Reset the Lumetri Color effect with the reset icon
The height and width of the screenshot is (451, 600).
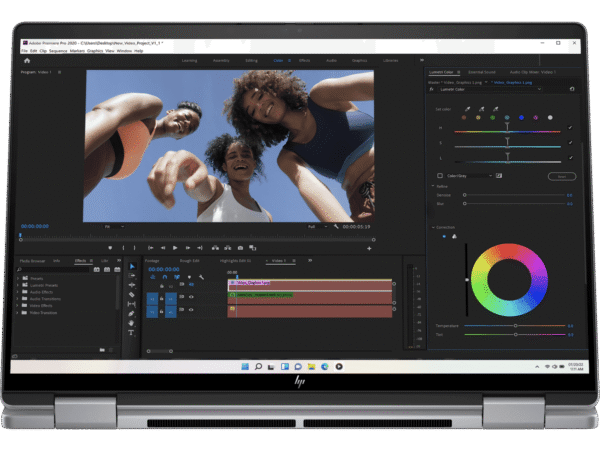pos(571,89)
